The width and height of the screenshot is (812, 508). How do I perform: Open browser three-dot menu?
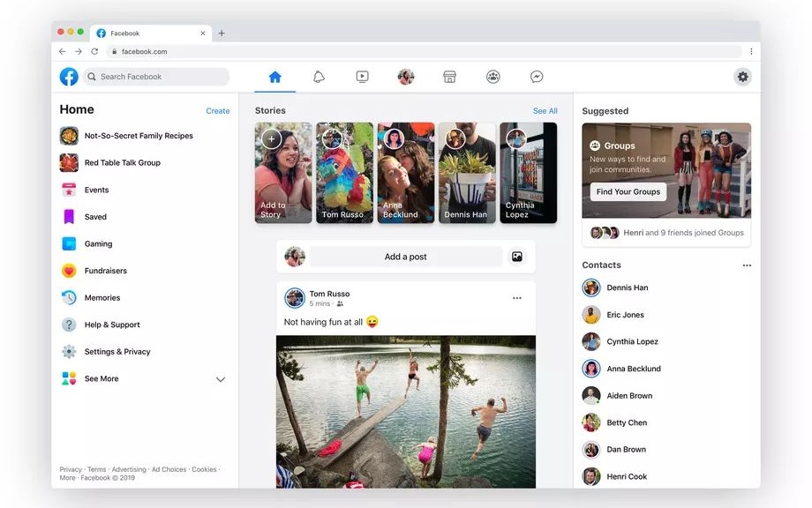[x=751, y=51]
